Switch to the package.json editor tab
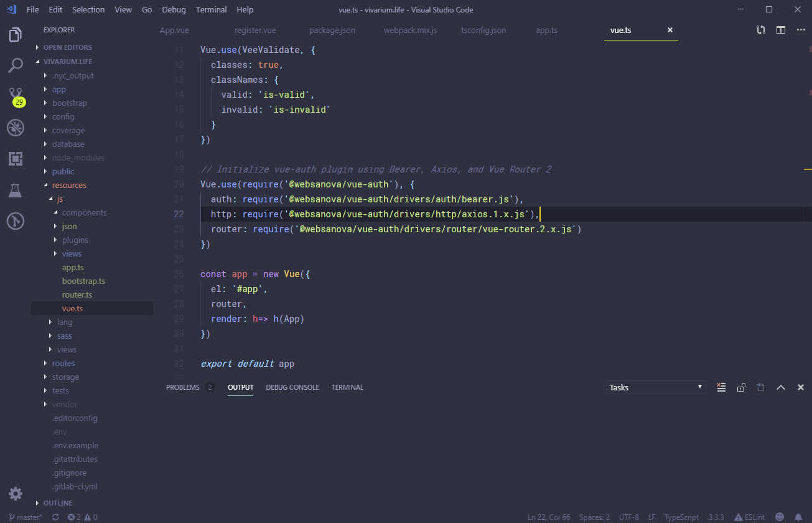The height and width of the screenshot is (523, 812). click(332, 30)
